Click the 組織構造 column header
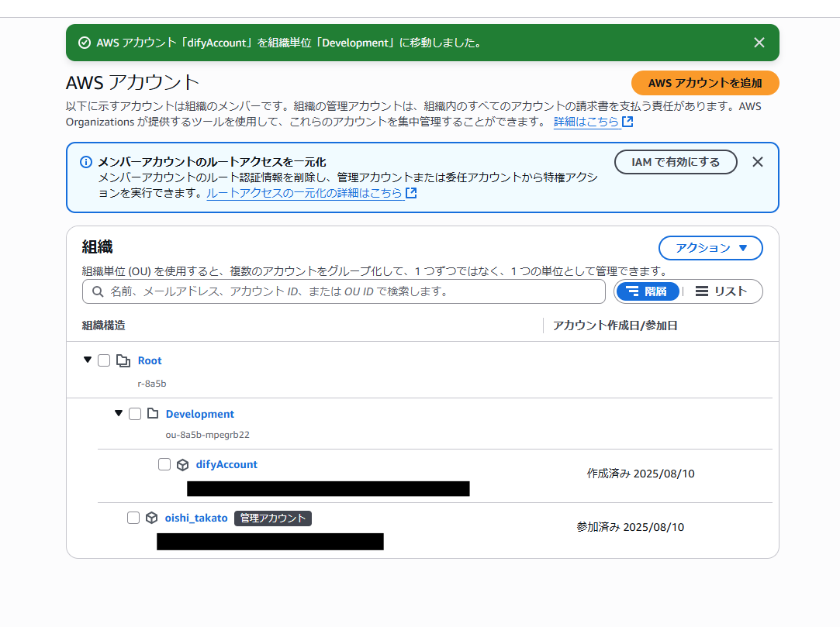The image size is (840, 627). (103, 325)
